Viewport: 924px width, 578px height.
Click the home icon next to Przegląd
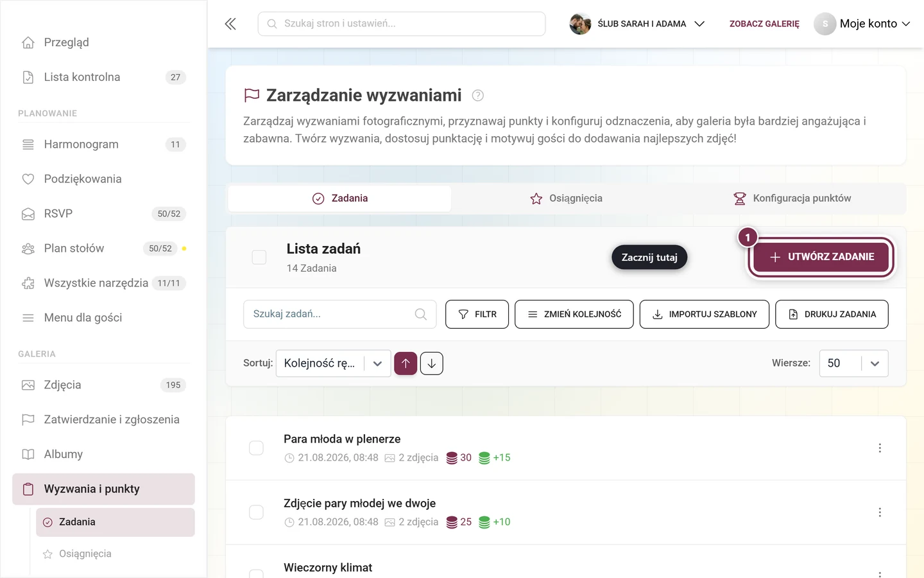click(x=28, y=42)
